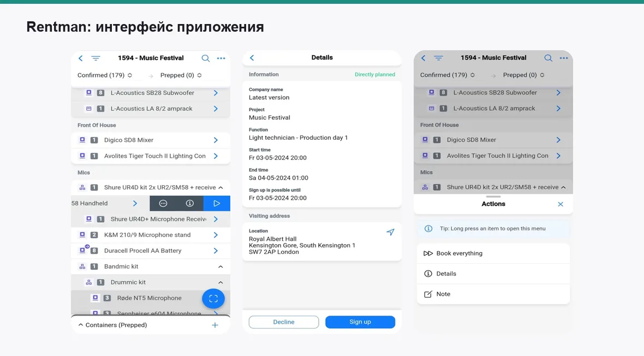Tap the Royal Albert Hall address text
The height and width of the screenshot is (356, 644).
pyautogui.click(x=302, y=245)
